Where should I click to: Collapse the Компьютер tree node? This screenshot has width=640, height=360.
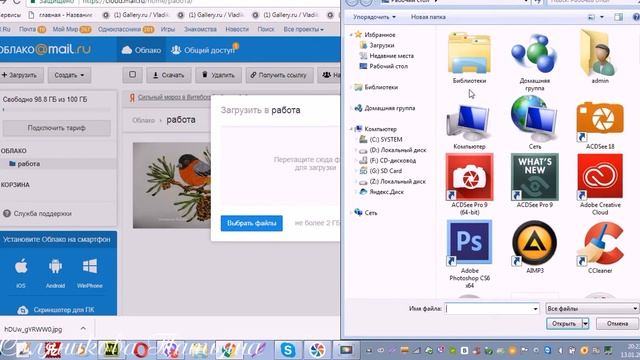351,129
